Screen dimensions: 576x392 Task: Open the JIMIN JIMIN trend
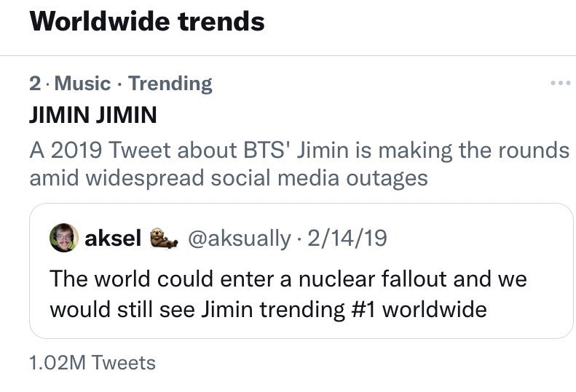pyautogui.click(x=92, y=116)
